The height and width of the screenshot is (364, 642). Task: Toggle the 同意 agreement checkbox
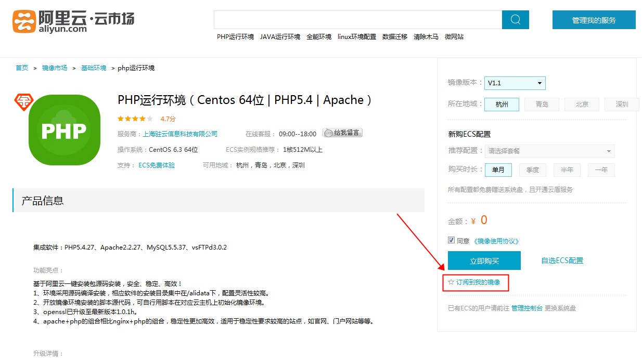pos(452,240)
